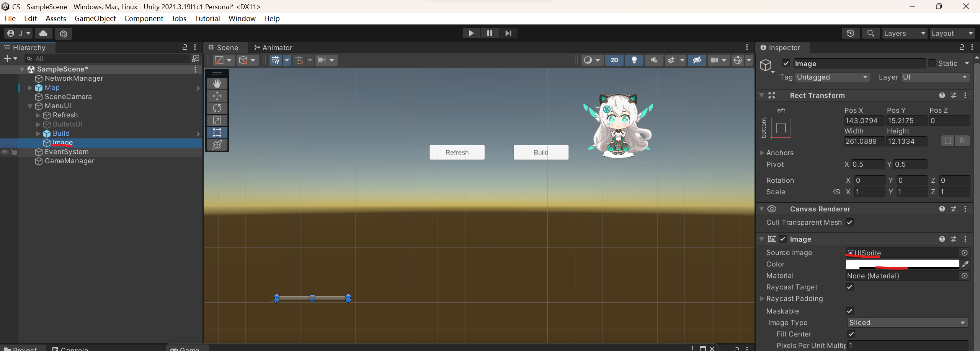
Task: Select the Scale tool
Action: click(x=217, y=120)
